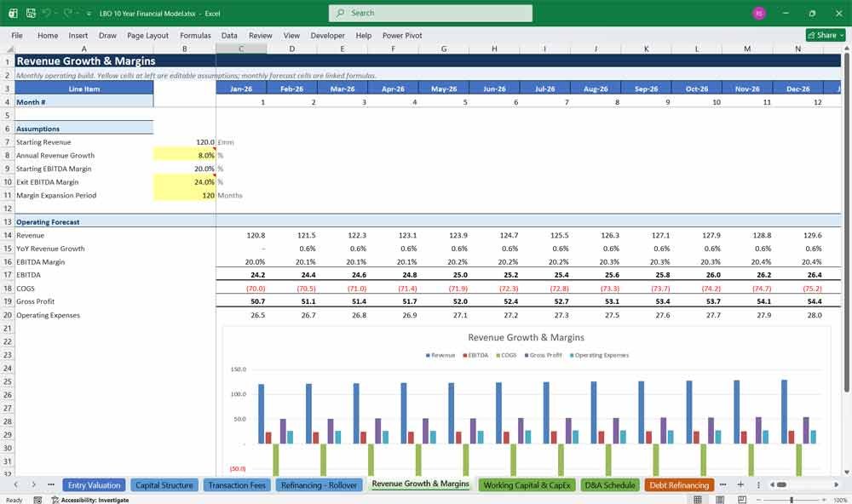Click the COGS legend entry in chart
Image resolution: width=852 pixels, height=504 pixels.
pos(506,355)
